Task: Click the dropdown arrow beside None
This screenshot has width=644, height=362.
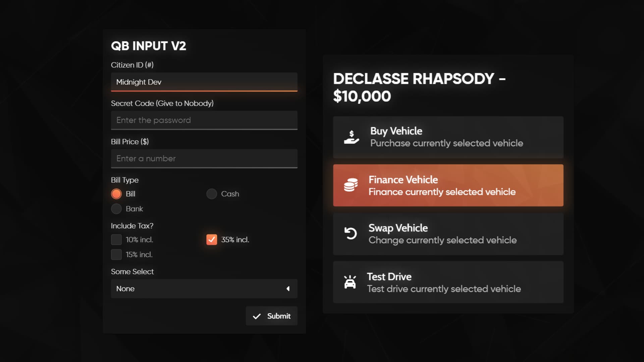Action: point(288,289)
